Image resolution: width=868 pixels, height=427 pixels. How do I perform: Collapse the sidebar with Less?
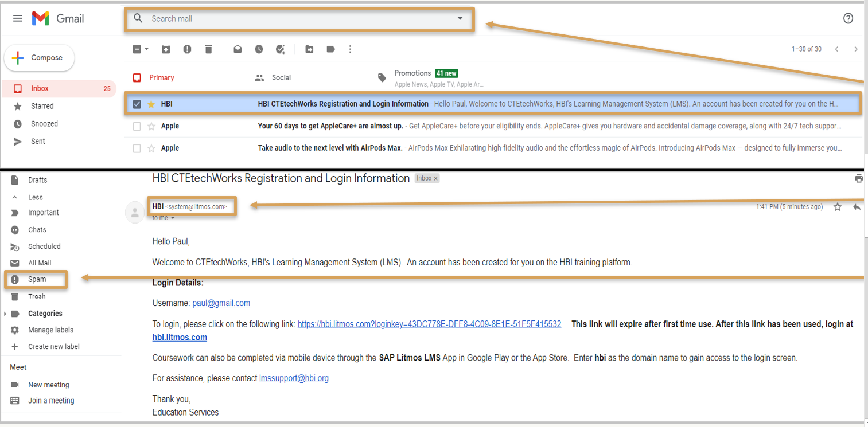pos(35,197)
